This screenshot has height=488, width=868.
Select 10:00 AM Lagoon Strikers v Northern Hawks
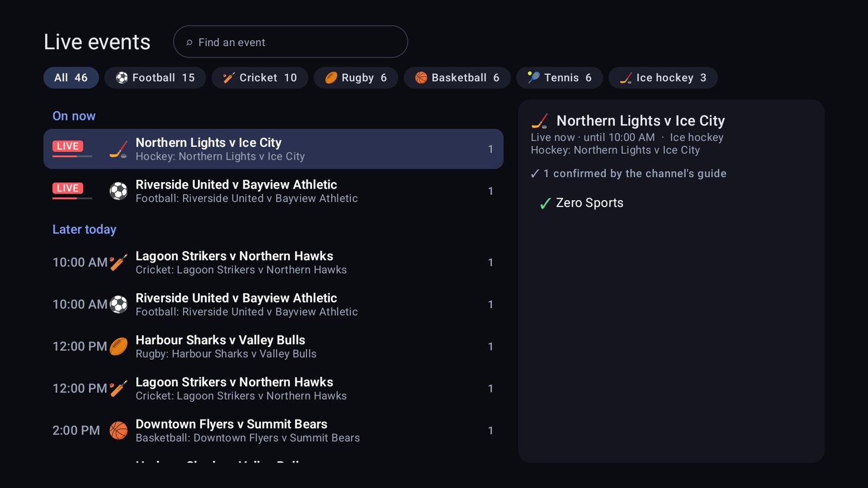pyautogui.click(x=273, y=262)
